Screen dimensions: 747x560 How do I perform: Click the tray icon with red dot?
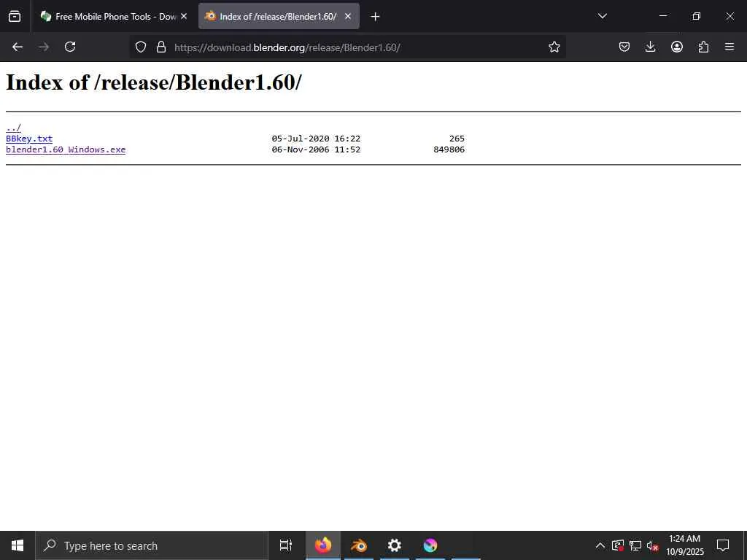(618, 545)
